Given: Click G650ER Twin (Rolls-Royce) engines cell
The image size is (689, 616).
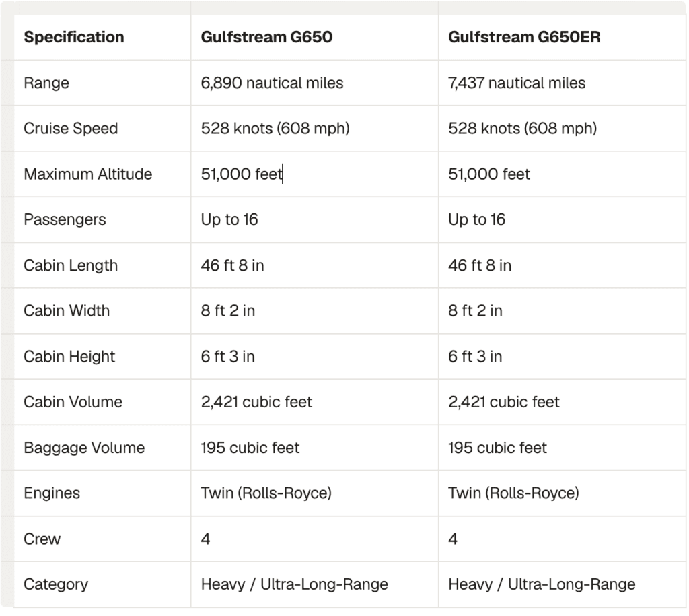Looking at the screenshot, I should pos(562,493).
